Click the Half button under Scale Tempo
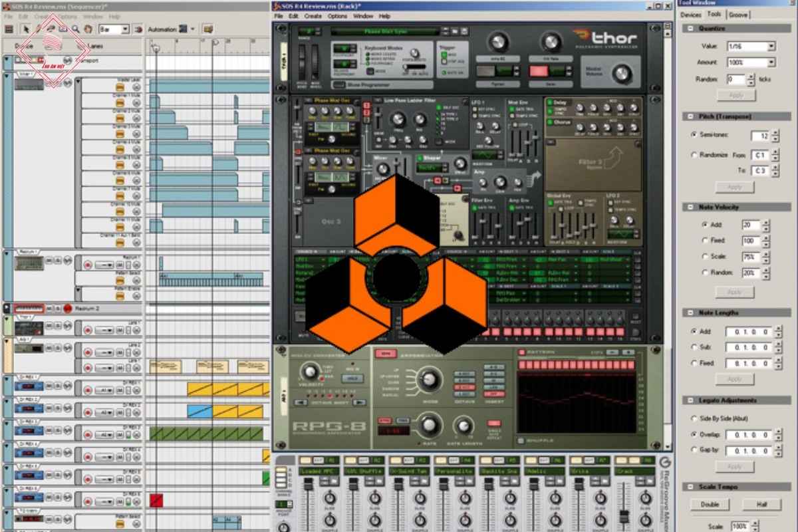This screenshot has height=532, width=798. (760, 505)
